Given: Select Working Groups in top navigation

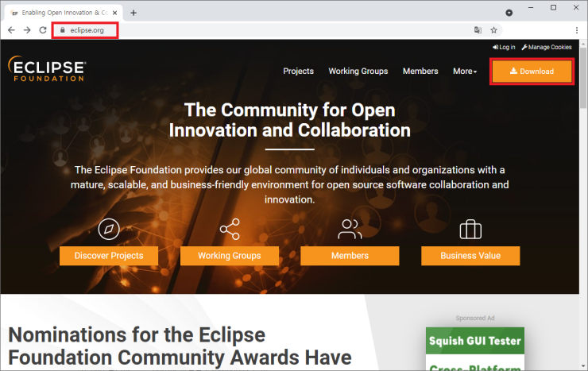Looking at the screenshot, I should (358, 71).
